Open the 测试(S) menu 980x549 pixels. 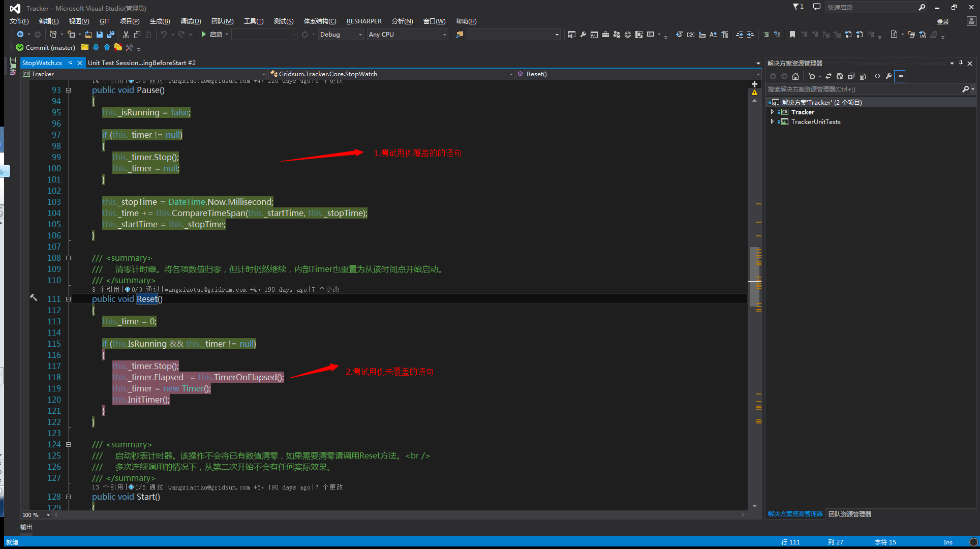[284, 21]
